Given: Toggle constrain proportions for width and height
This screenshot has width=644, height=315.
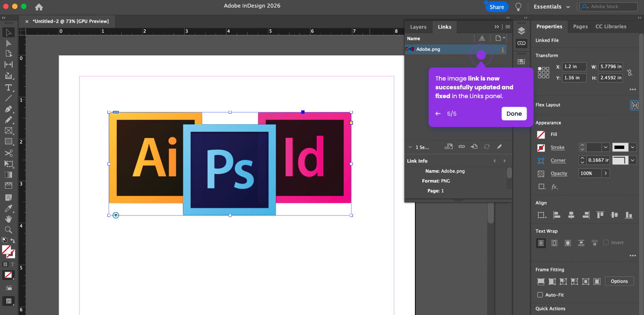Looking at the screenshot, I should (630, 73).
